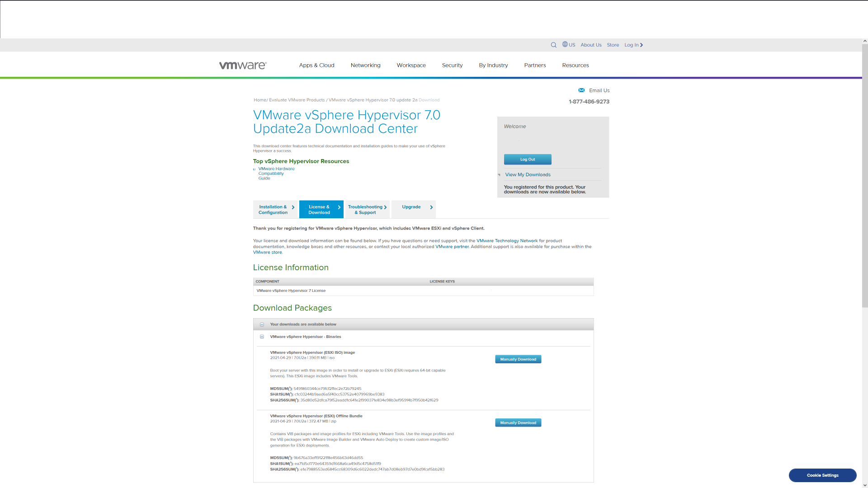
Task: Click arrow beside View My Downloads
Action: click(x=499, y=174)
